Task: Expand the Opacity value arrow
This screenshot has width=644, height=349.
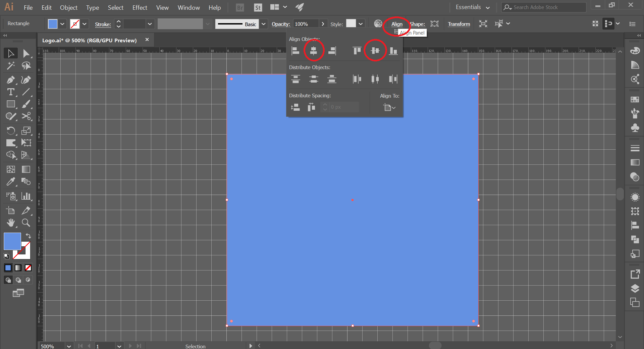Action: click(x=323, y=24)
